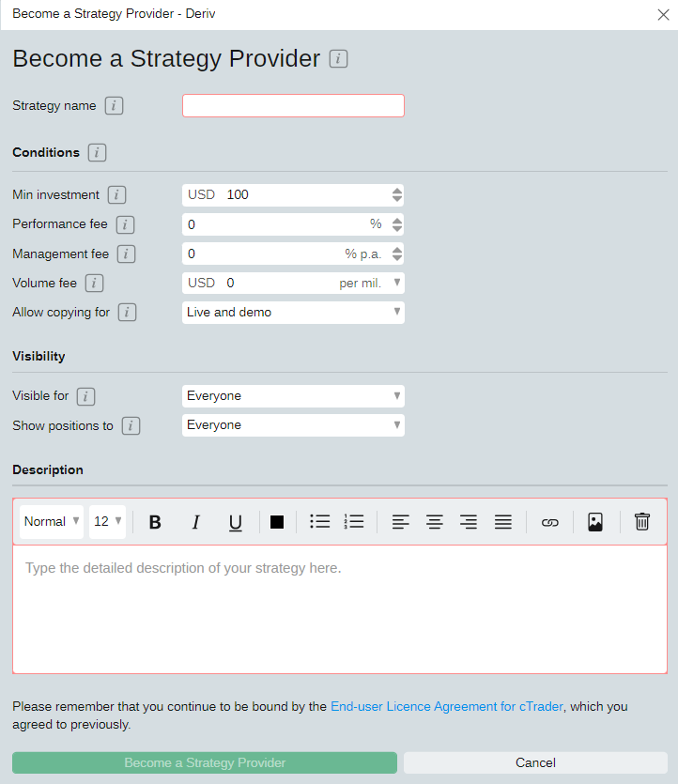Open the Strategy name info tooltip

click(x=114, y=105)
